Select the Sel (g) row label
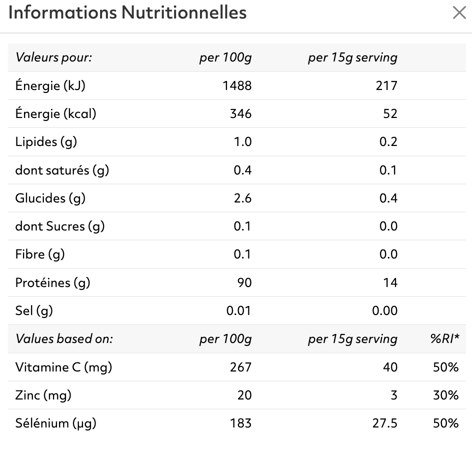The image size is (472, 476). click(34, 310)
